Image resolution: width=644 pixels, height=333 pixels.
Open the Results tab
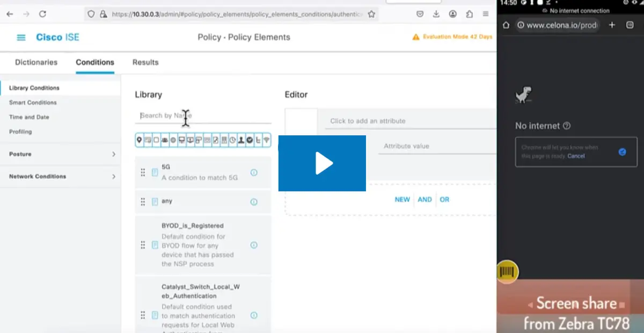[145, 62]
